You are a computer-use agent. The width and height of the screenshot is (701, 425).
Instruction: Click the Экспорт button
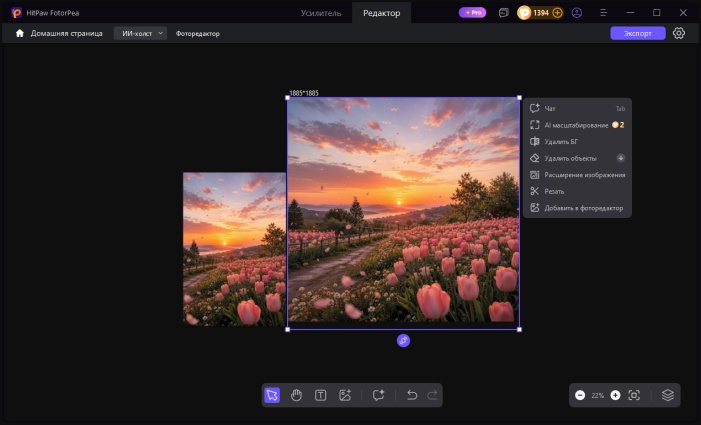tap(638, 34)
